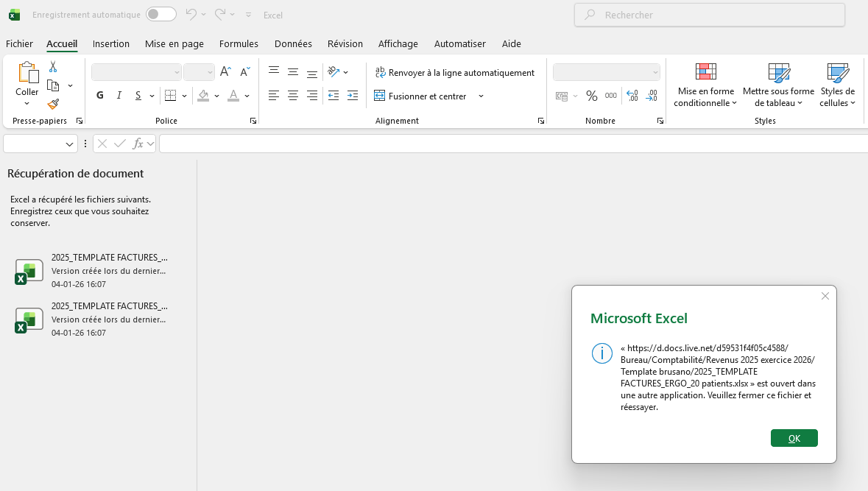Decrease font size with small A icon
868x491 pixels.
pos(244,71)
